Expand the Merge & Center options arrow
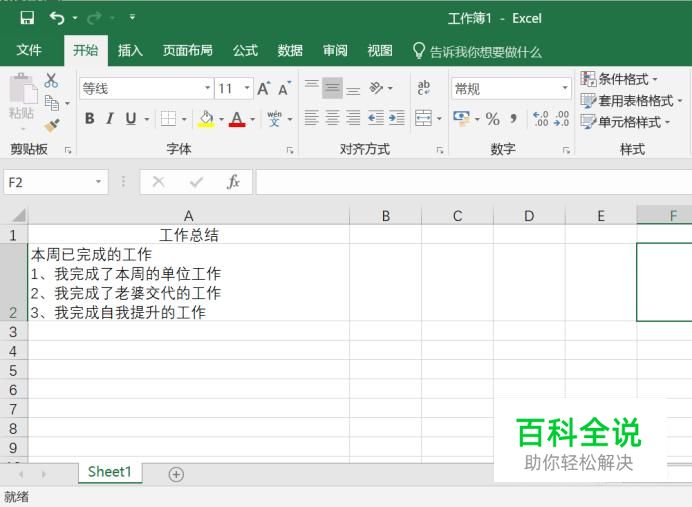The height and width of the screenshot is (507, 692). pos(440,119)
